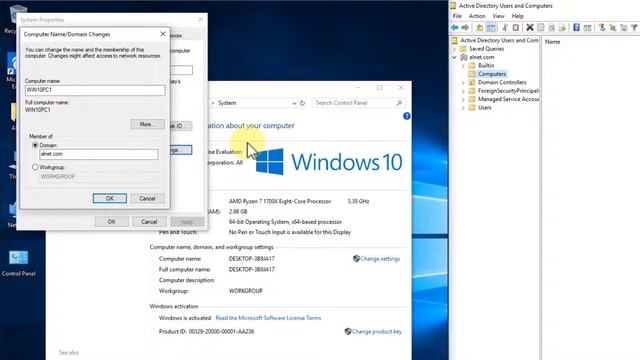Create a new organizational unit via toolbar icon
640x360 pixels.
click(623, 27)
